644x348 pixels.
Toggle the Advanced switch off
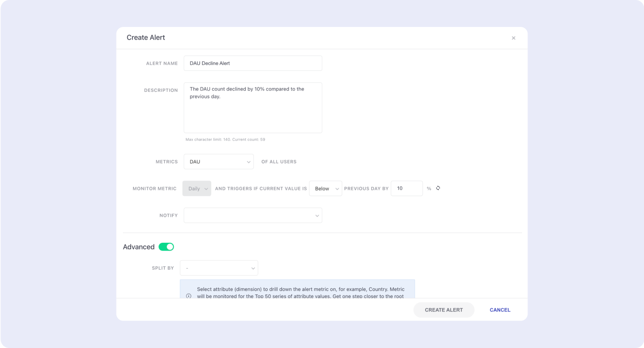166,247
